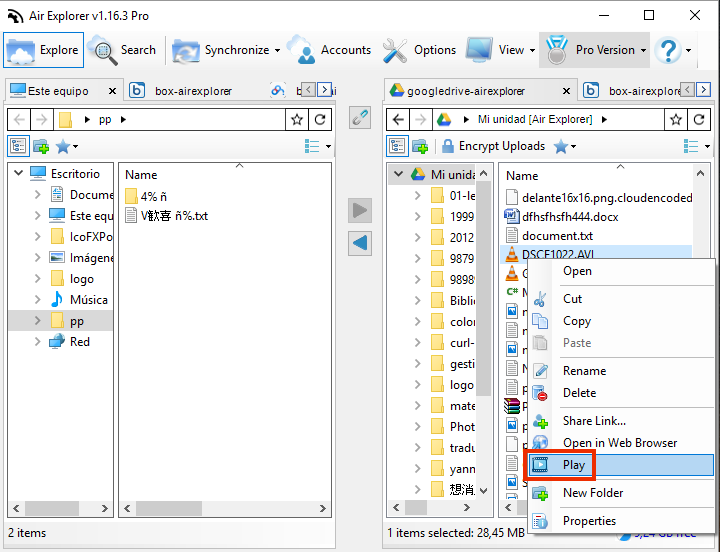
Task: Open the Explore view
Action: pos(44,50)
